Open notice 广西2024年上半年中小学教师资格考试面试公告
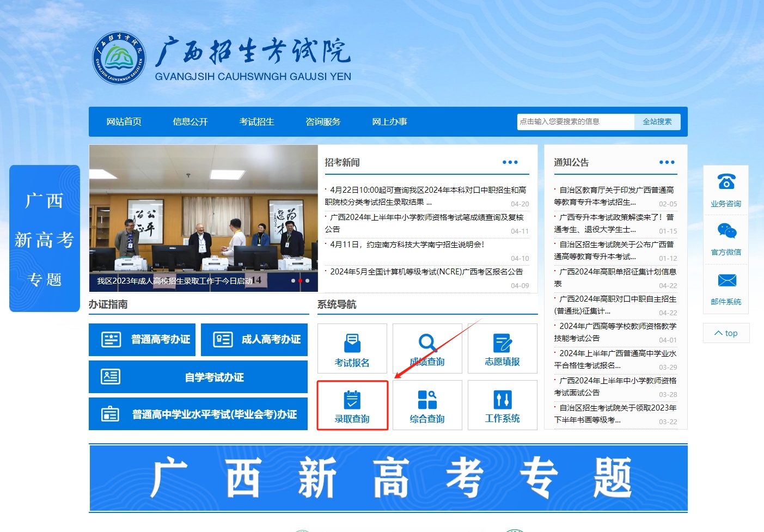Screen dimensions: 764x532 tap(615, 387)
